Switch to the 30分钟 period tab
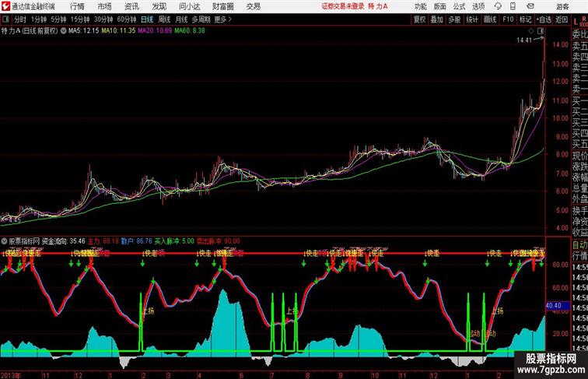Viewport: 588px width, 379px height. (x=103, y=19)
